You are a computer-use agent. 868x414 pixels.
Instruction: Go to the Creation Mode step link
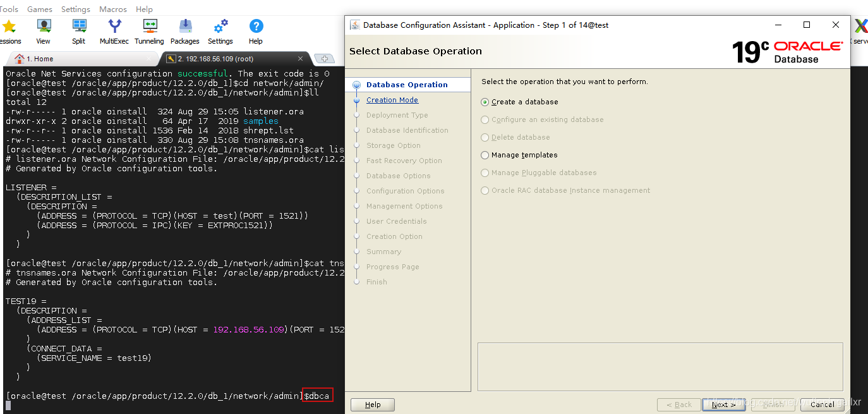coord(392,100)
